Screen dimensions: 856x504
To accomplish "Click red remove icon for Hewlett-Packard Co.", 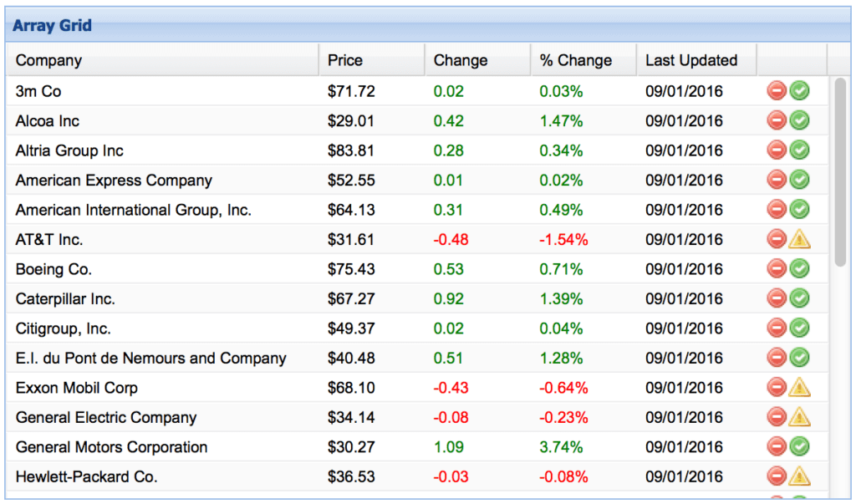I will click(x=777, y=476).
